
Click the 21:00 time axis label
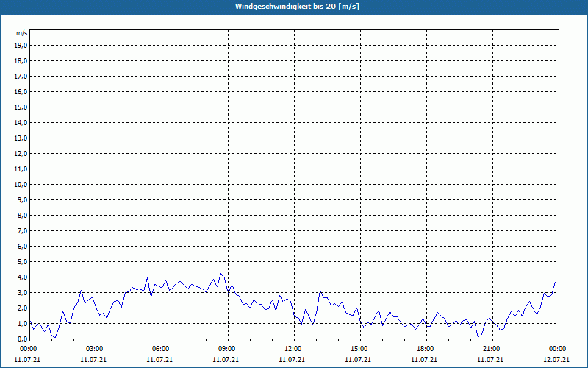[x=491, y=348]
